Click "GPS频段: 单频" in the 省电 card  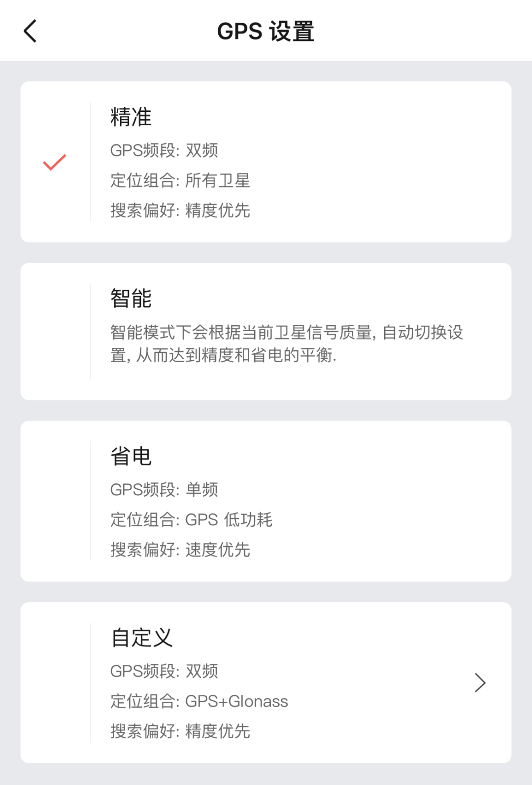tap(164, 489)
